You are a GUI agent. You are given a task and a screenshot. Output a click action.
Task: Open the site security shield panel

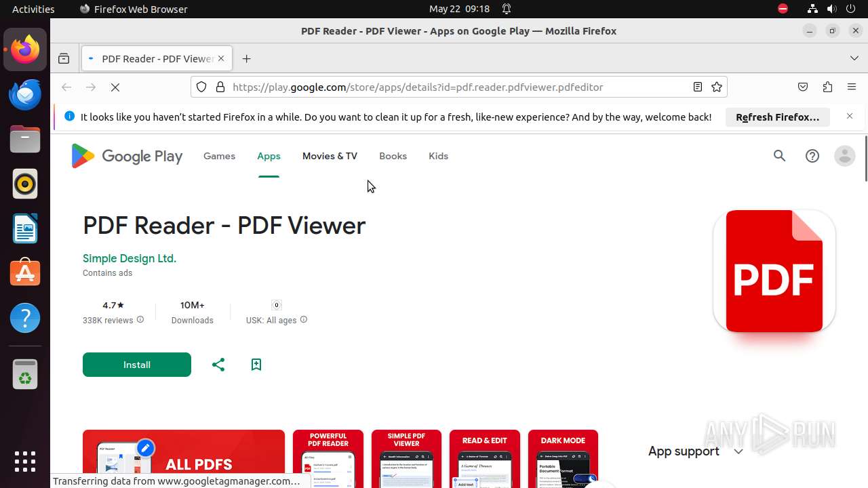tap(201, 87)
